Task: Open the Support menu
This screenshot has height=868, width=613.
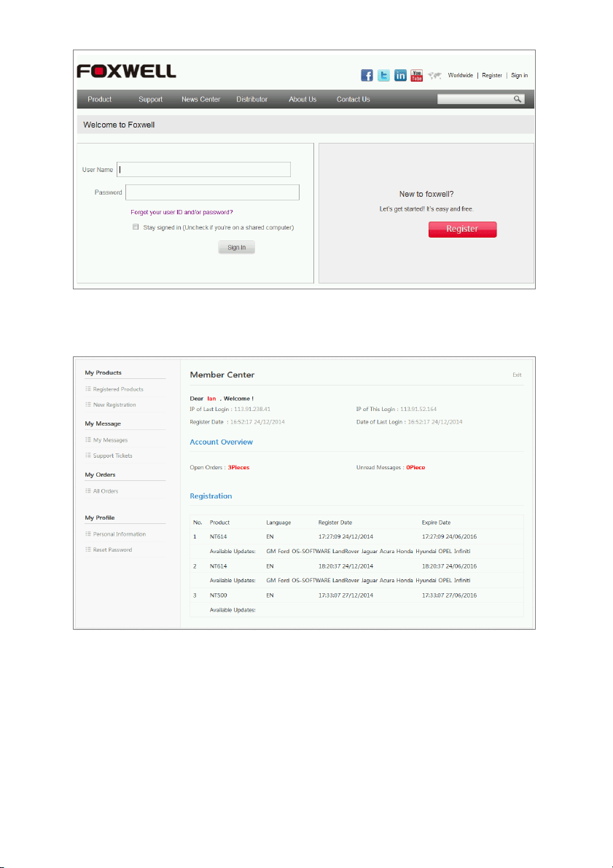Action: [151, 99]
